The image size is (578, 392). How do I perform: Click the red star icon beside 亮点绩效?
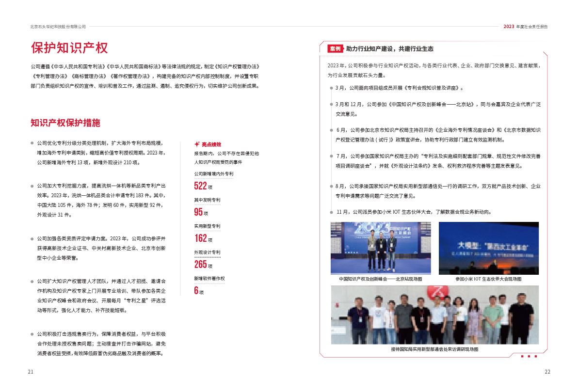tap(196, 144)
